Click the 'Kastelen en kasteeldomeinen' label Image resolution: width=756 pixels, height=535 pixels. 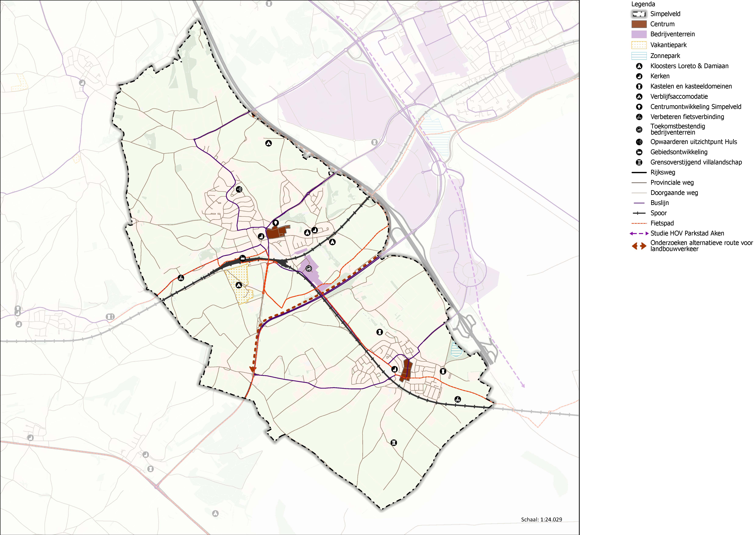(x=691, y=87)
